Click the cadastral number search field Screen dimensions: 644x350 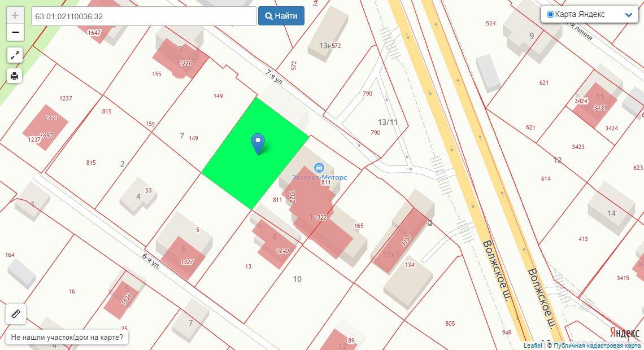(143, 16)
